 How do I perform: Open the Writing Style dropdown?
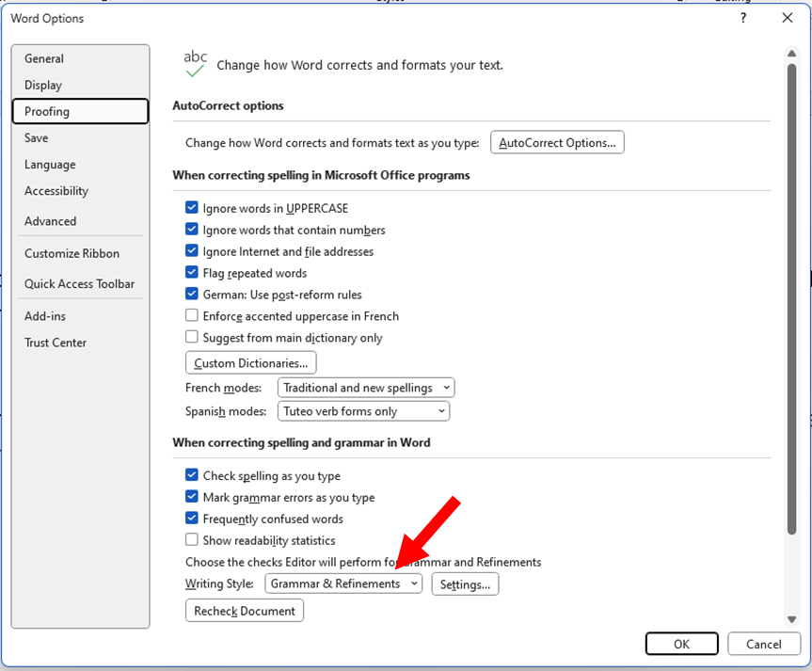[x=343, y=584]
